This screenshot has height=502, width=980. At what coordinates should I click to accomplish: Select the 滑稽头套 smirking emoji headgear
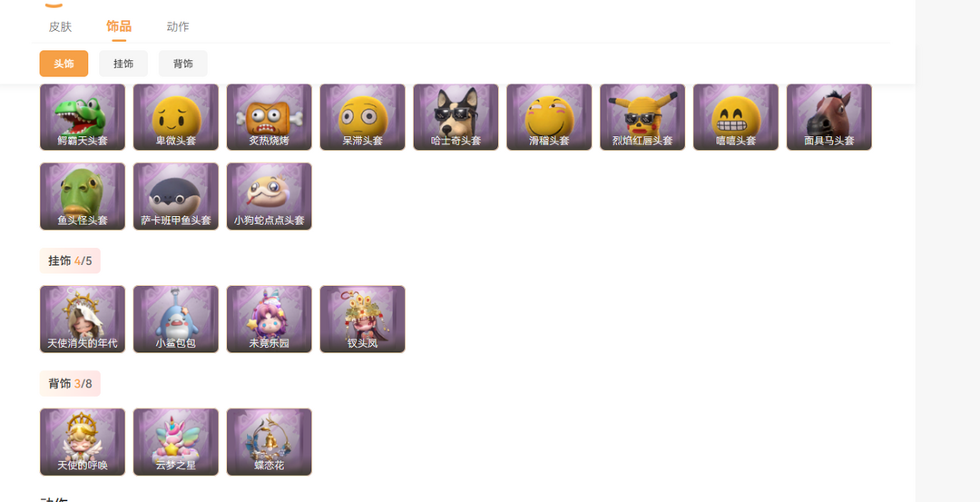tap(549, 117)
